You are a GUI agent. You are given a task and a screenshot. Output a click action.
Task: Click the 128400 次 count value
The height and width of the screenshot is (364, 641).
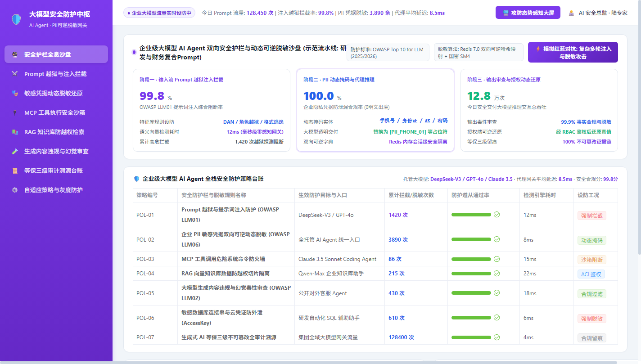401,337
